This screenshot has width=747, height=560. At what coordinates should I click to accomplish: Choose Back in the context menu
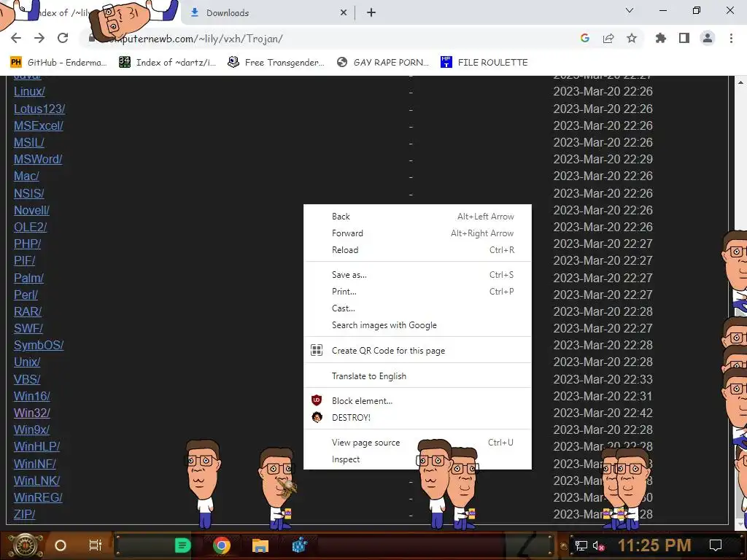(417, 216)
